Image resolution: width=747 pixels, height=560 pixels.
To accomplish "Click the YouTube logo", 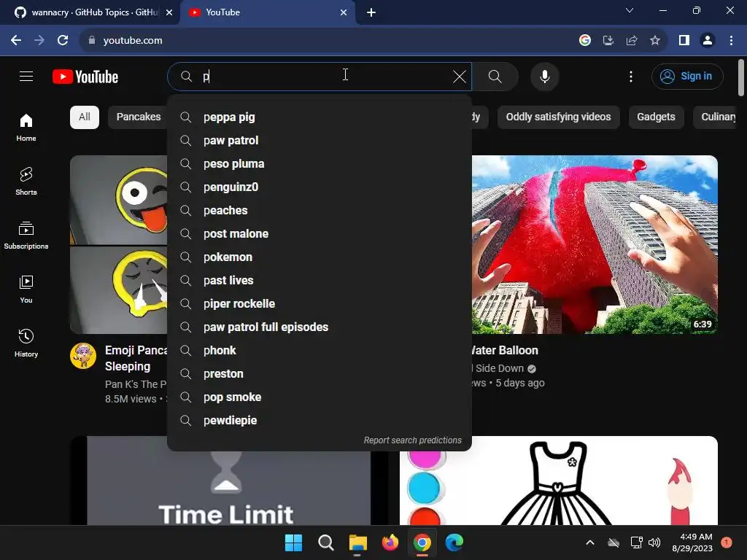I will point(85,77).
